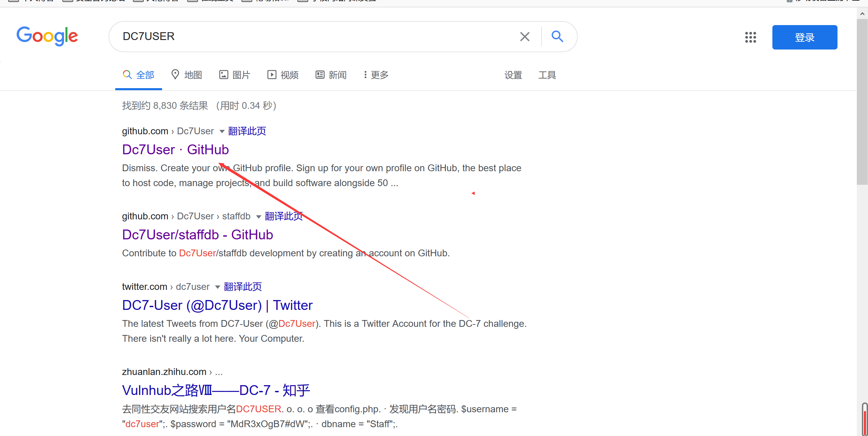Open the Google apps grid icon
This screenshot has width=868, height=436.
click(750, 37)
